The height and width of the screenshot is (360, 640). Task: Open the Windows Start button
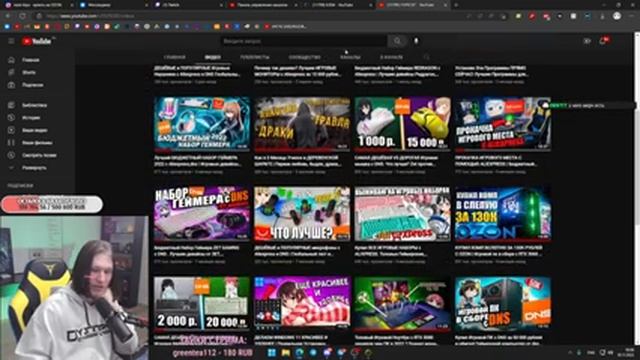point(271,353)
